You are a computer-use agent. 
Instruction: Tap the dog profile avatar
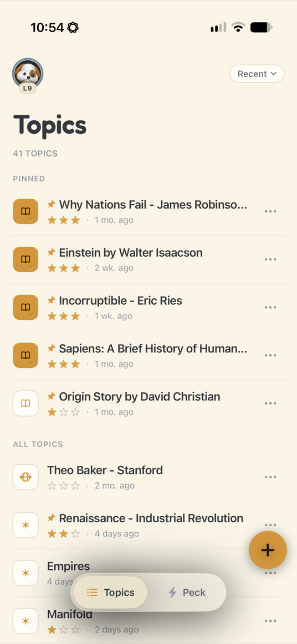coord(28,74)
